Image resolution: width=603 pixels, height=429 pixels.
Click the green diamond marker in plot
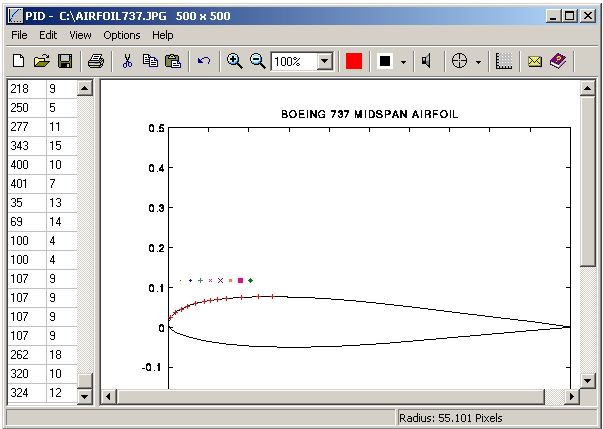[x=250, y=281]
